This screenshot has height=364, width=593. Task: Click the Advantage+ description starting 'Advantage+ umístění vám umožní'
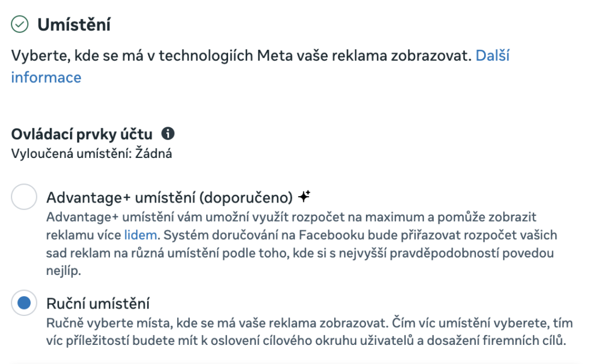pos(301,244)
